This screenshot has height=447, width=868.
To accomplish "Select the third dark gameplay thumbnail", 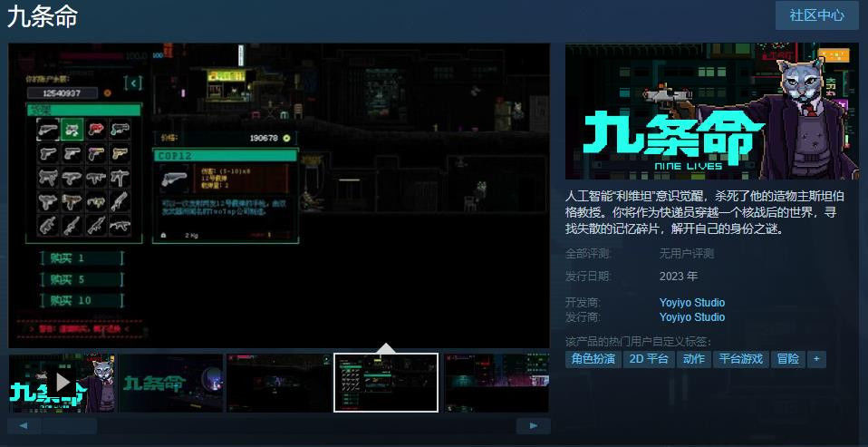I will 278,383.
